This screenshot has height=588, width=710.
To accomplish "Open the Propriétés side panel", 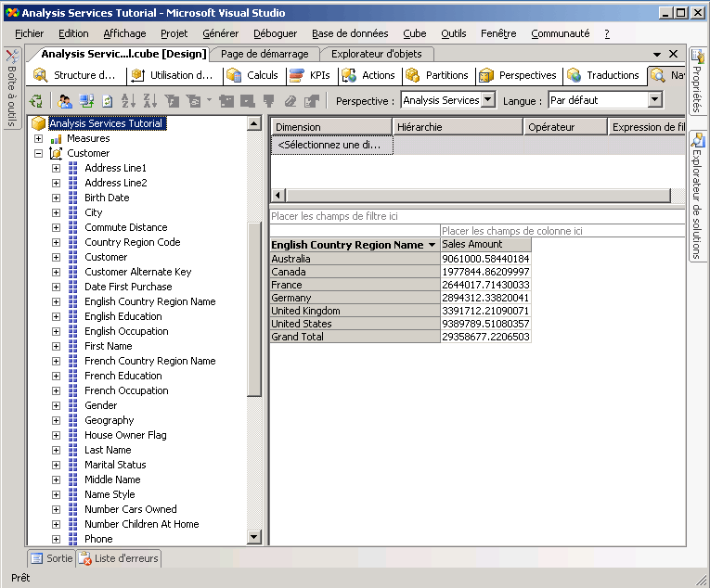I will 697,81.
